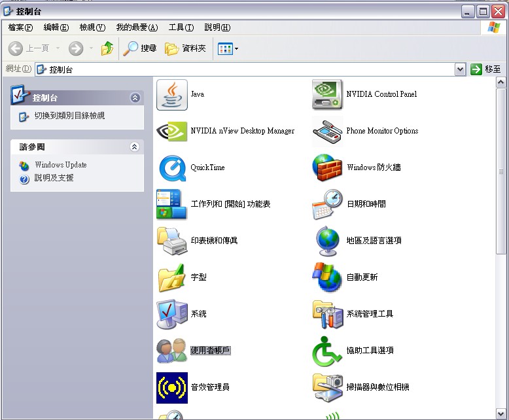Select the 音效管理員 text label
509x420 pixels.
[210, 387]
